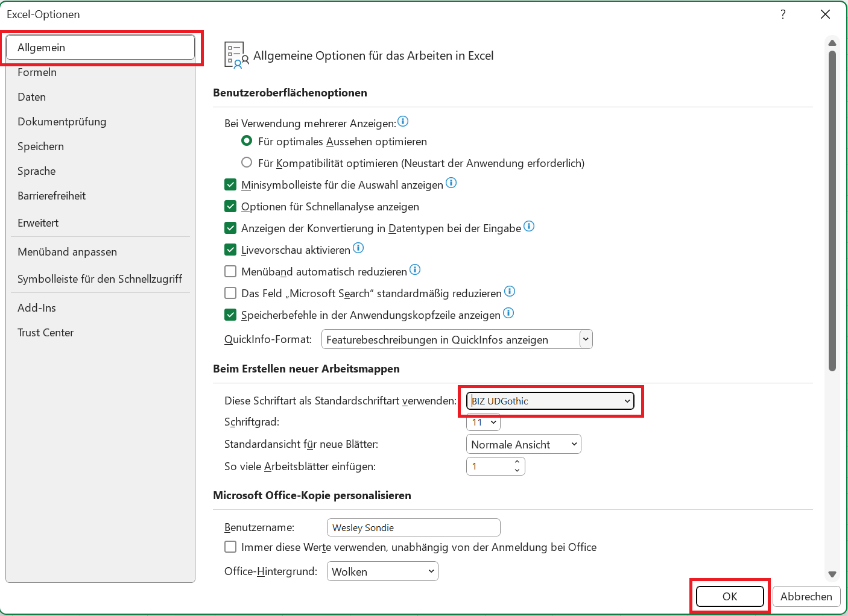Screen dimensions: 848x616
Task: Uncheck Livevorschau aktivieren checkbox
Action: 230,250
